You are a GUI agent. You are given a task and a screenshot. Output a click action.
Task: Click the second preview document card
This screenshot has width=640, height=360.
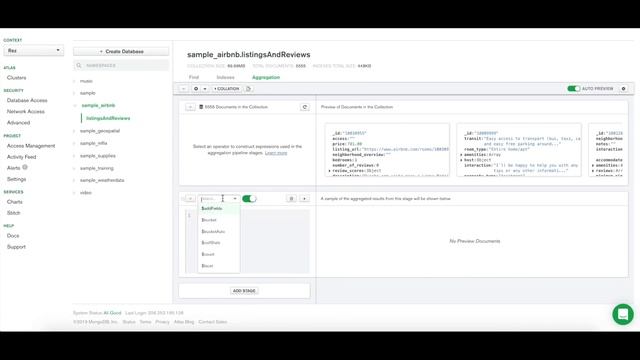(519, 150)
